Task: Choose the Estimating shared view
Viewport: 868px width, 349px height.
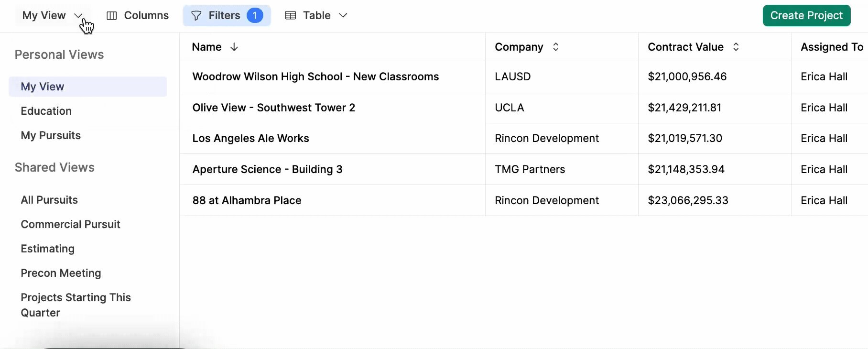Action: [48, 249]
